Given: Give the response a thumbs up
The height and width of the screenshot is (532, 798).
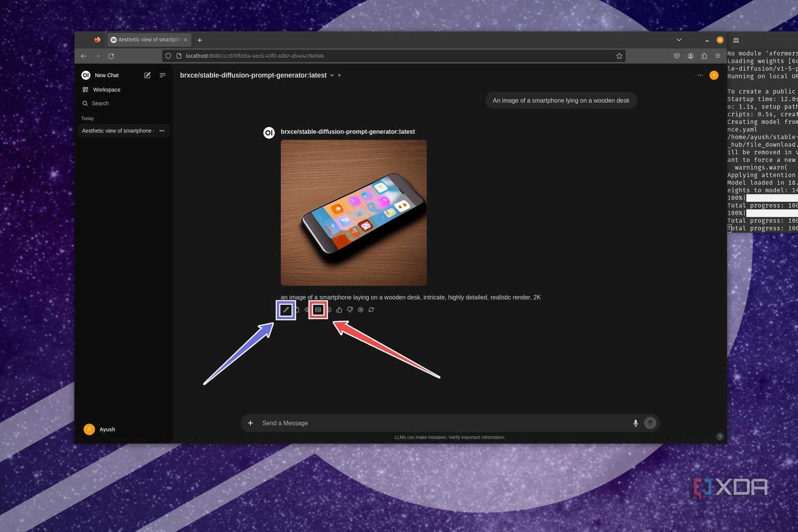Looking at the screenshot, I should (x=339, y=310).
